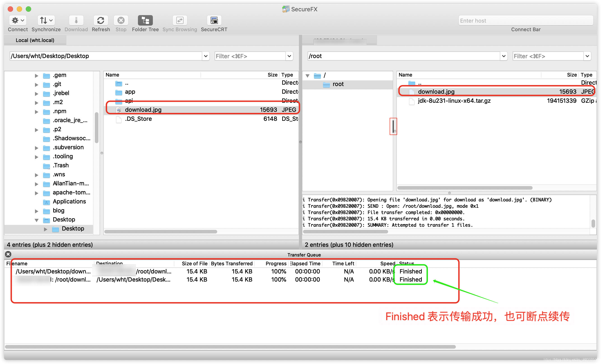Click the remote Filter input field
Image resolution: width=601 pixels, height=364 pixels.
[548, 56]
